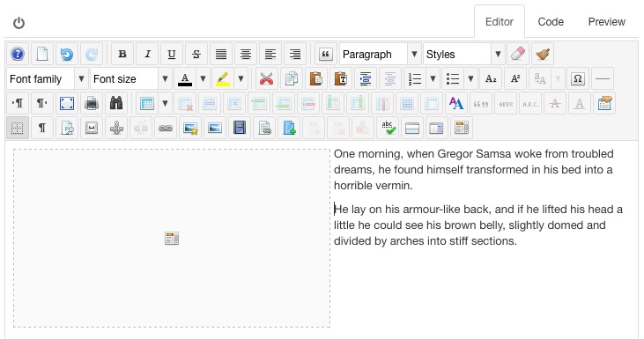644x339 pixels.
Task: Undo with the blue arrow icon
Action: [67, 55]
